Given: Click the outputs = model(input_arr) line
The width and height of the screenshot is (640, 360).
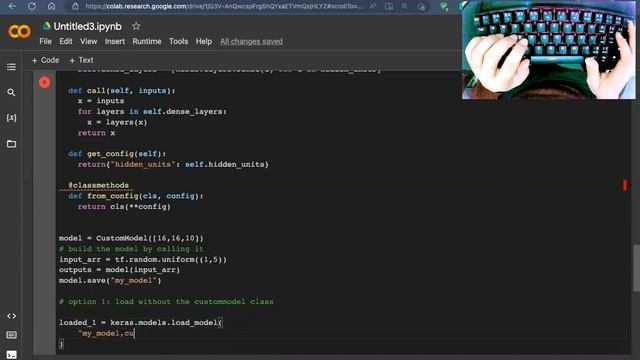Looking at the screenshot, I should pyautogui.click(x=120, y=270).
